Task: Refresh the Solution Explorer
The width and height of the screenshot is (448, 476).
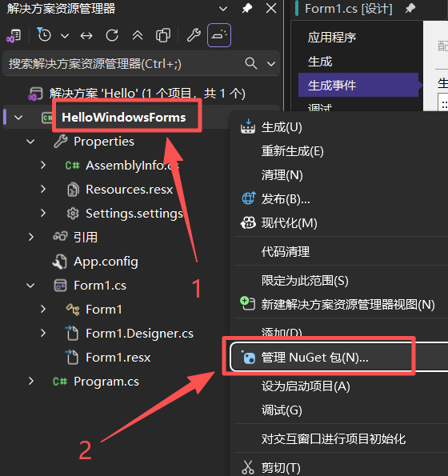Action: 112,35
